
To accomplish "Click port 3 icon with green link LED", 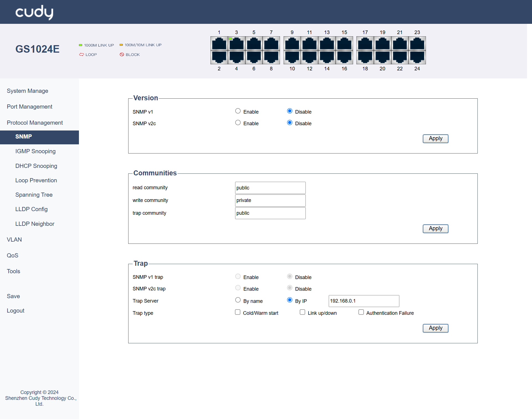I will [237, 43].
